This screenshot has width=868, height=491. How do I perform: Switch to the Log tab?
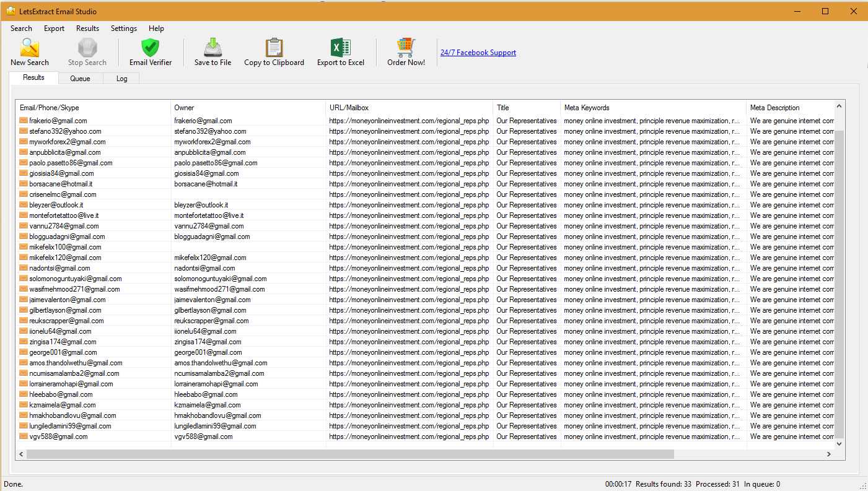coord(121,79)
